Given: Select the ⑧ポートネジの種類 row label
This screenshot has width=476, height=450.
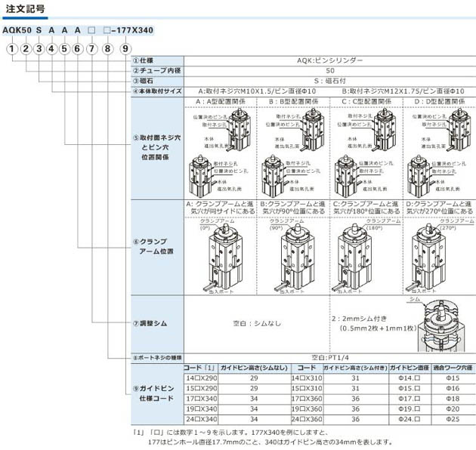Looking at the screenshot, I should click(157, 358).
